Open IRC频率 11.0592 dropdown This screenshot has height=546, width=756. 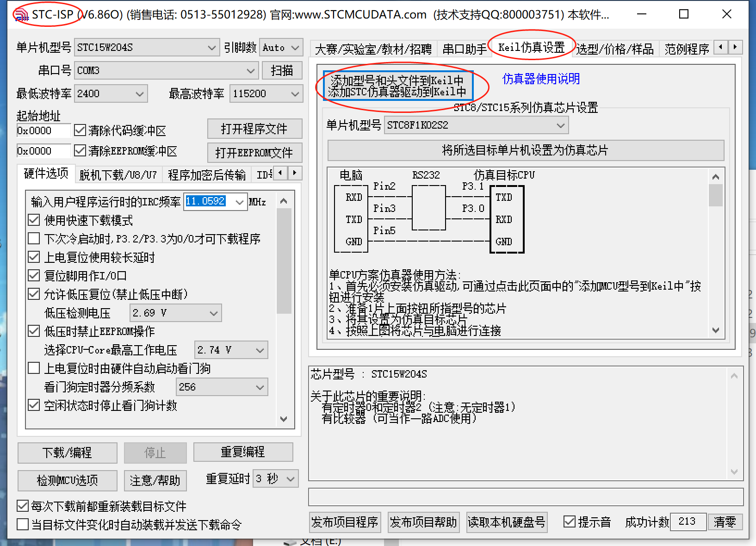(x=240, y=202)
